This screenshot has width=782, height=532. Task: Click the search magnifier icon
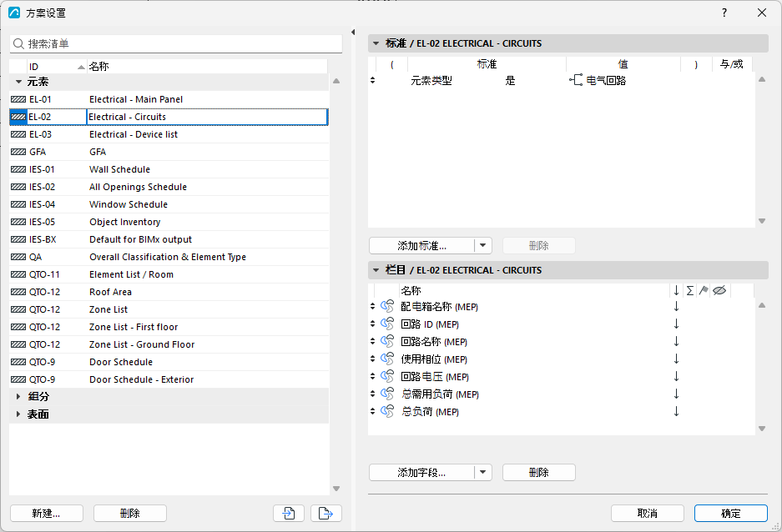point(18,44)
